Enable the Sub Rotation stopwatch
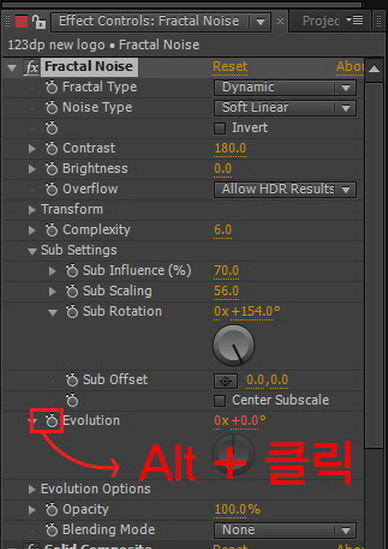 pos(72,311)
